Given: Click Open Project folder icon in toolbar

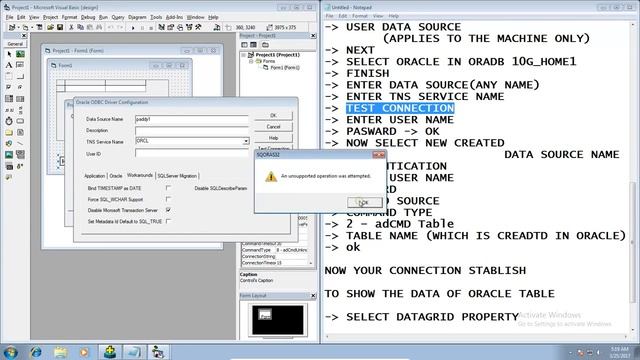Looking at the screenshot, I should (x=51, y=27).
